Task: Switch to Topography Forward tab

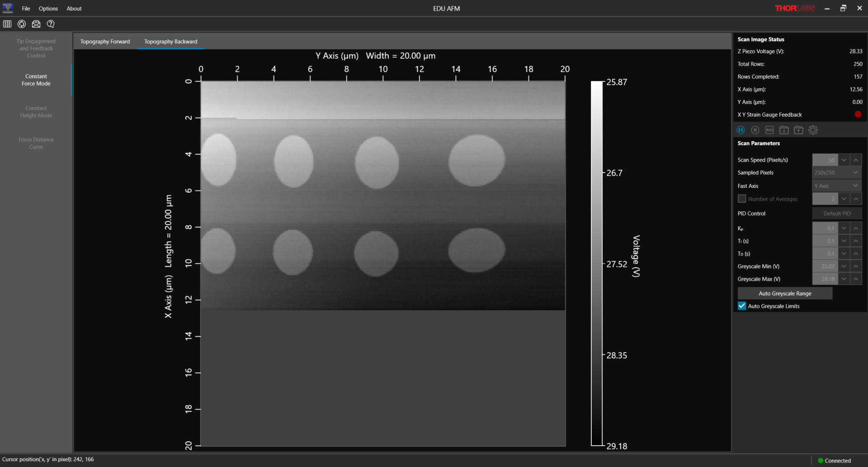Action: pos(105,42)
